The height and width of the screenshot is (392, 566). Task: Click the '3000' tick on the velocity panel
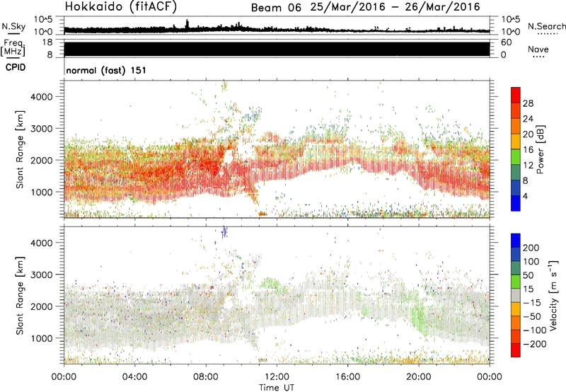click(x=42, y=275)
